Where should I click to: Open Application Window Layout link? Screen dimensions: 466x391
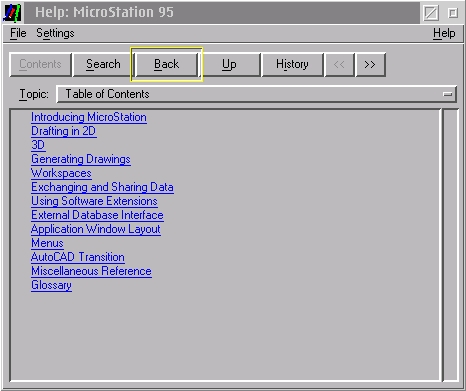96,229
